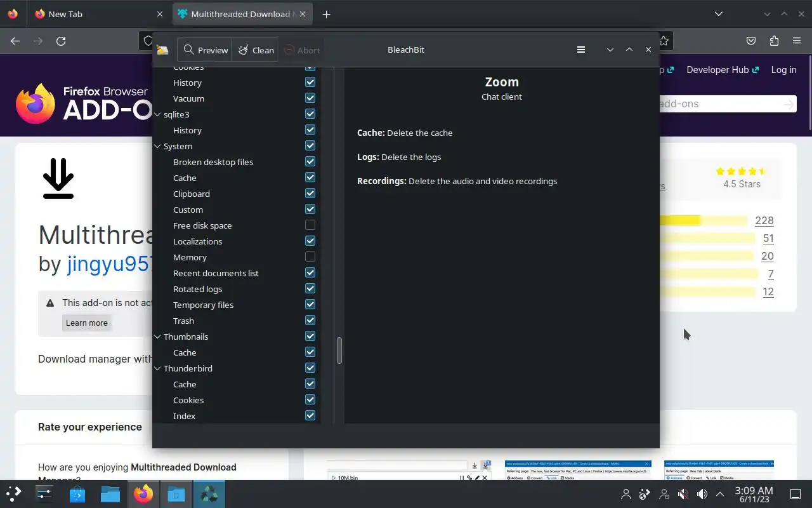Uncheck the Broken desktop files checkbox
This screenshot has width=812, height=508.
[310, 161]
